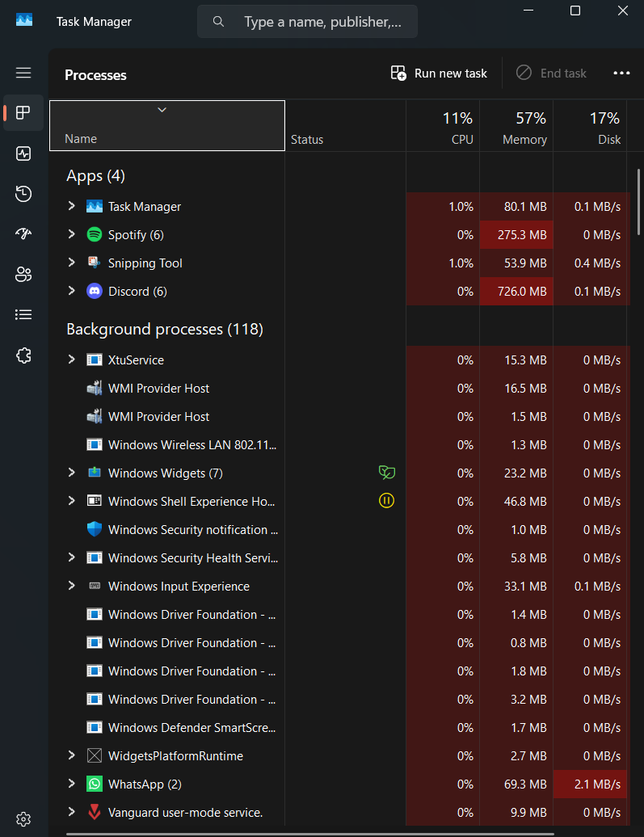Screen dimensions: 644x837
Task: Open the Startup apps page icon
Action: click(x=23, y=233)
